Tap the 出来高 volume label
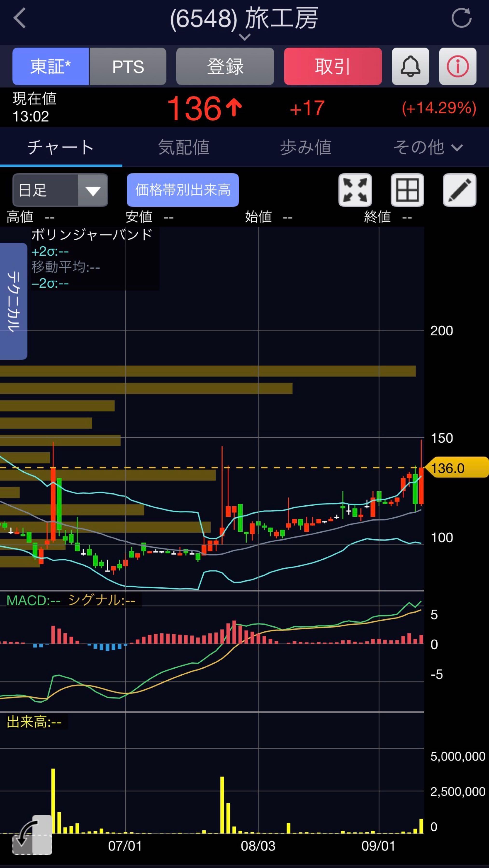 tap(34, 722)
